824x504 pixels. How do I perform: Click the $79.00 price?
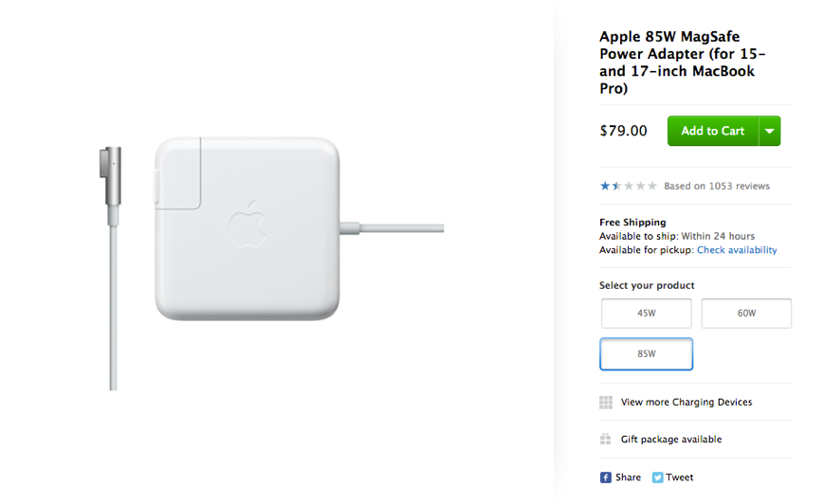(x=623, y=131)
